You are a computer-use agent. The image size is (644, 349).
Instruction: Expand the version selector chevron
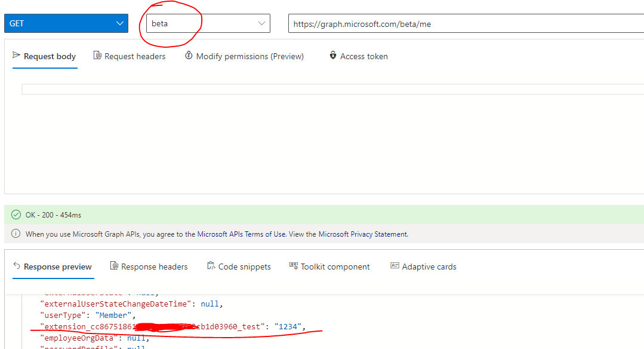(x=261, y=23)
